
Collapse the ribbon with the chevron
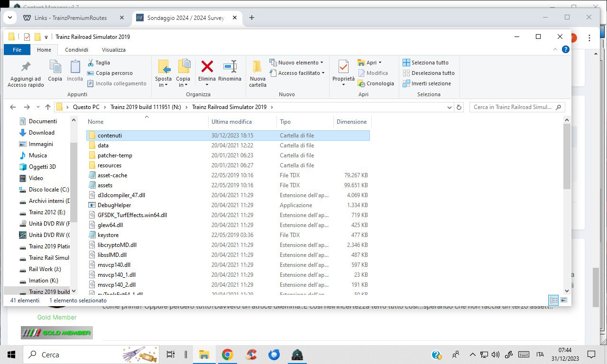click(555, 49)
